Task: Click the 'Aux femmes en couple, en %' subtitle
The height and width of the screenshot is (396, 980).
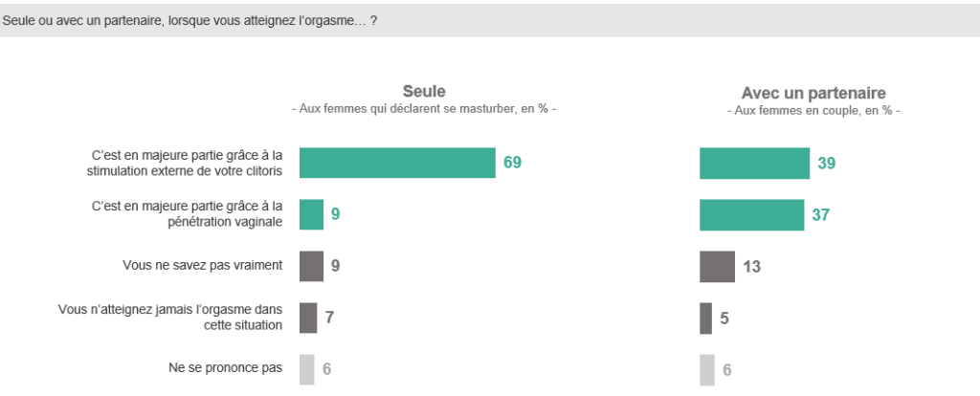Action: coord(813,111)
